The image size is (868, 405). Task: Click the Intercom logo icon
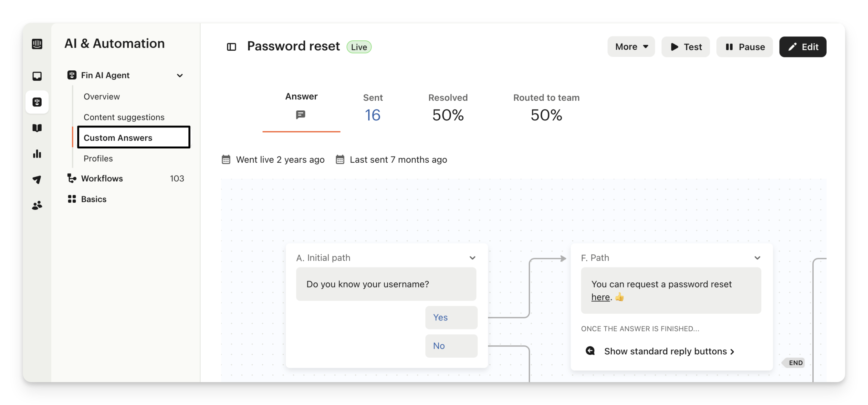click(x=37, y=44)
